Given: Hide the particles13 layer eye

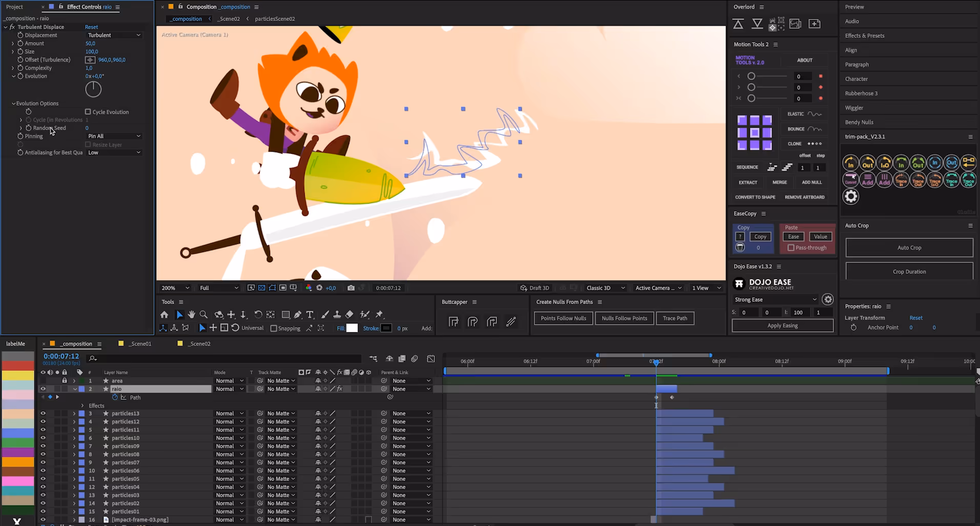Looking at the screenshot, I should click(x=43, y=414).
